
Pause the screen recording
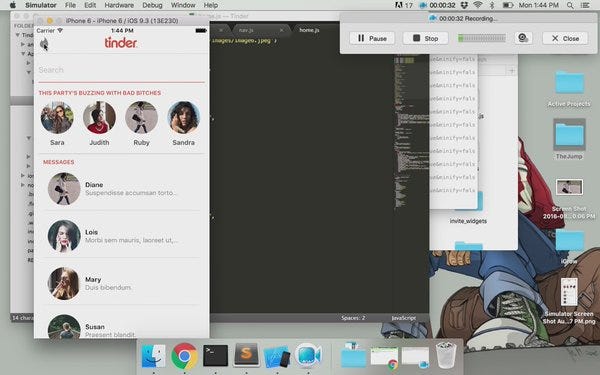(372, 38)
